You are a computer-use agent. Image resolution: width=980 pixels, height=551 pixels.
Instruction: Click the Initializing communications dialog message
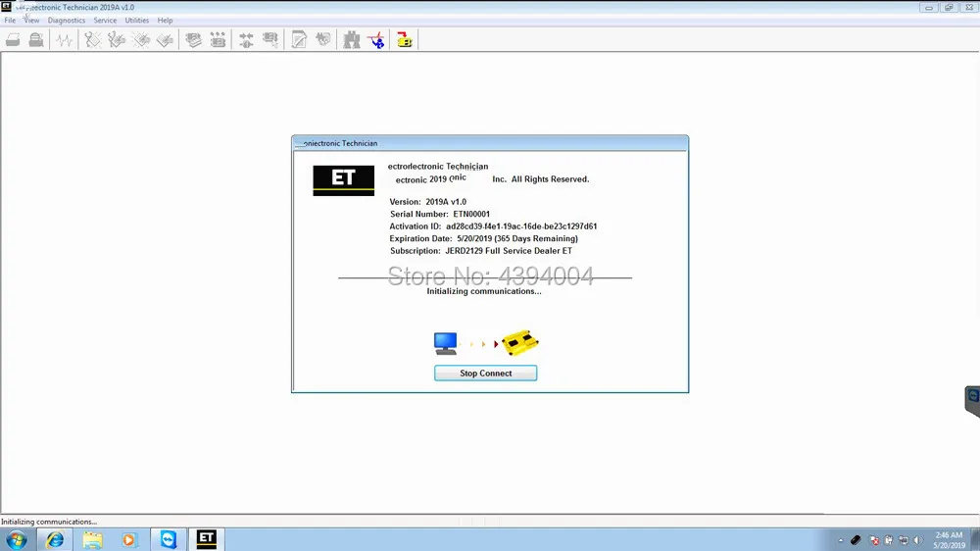(x=484, y=291)
